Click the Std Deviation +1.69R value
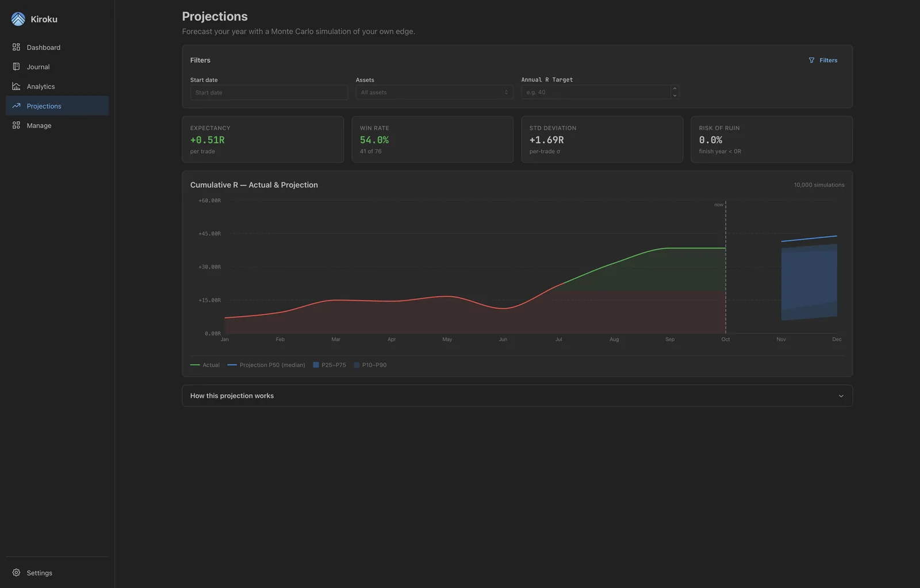Screen dimensions: 920x588 [546, 140]
